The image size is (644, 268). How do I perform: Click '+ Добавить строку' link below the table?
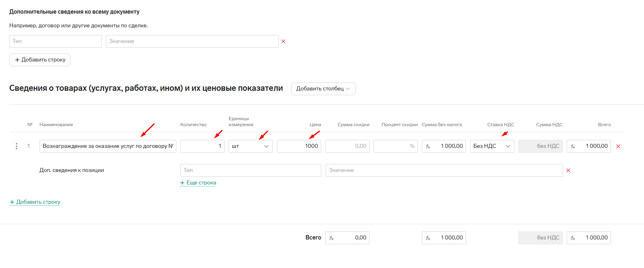coord(35,202)
